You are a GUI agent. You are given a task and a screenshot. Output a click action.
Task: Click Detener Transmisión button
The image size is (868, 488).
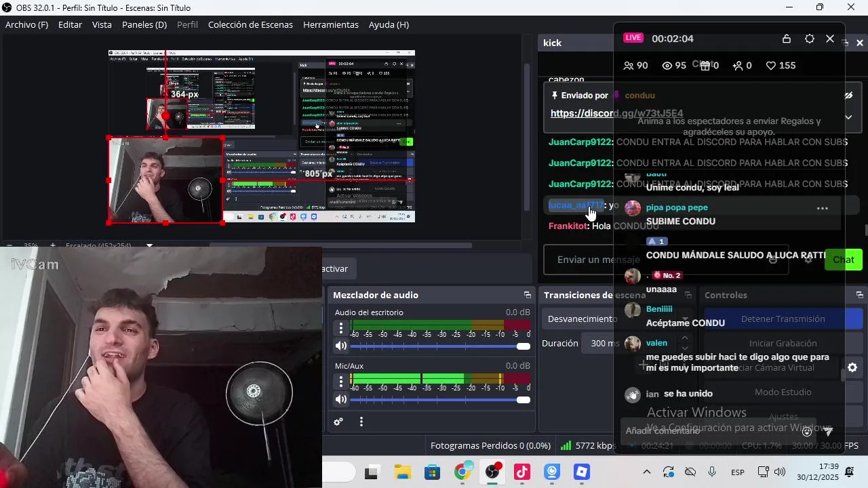pos(783,319)
